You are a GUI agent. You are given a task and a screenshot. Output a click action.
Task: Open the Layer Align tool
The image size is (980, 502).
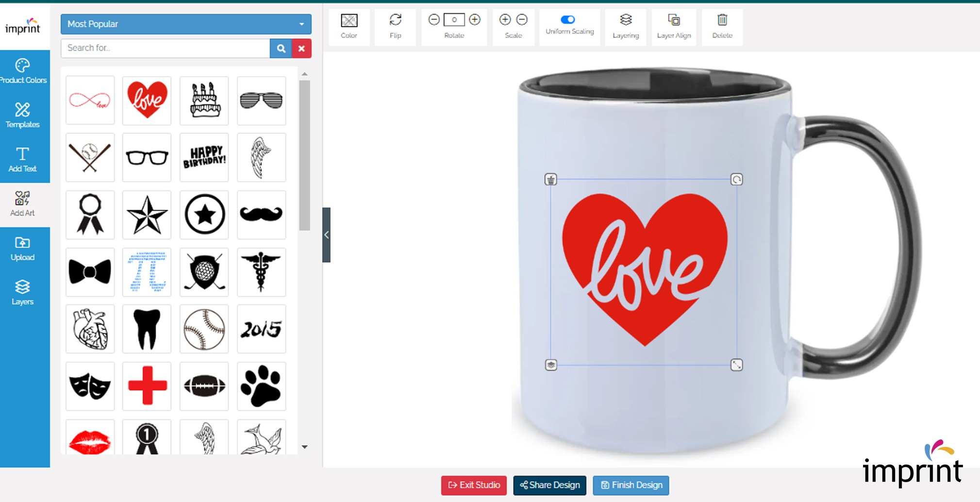coord(674,25)
